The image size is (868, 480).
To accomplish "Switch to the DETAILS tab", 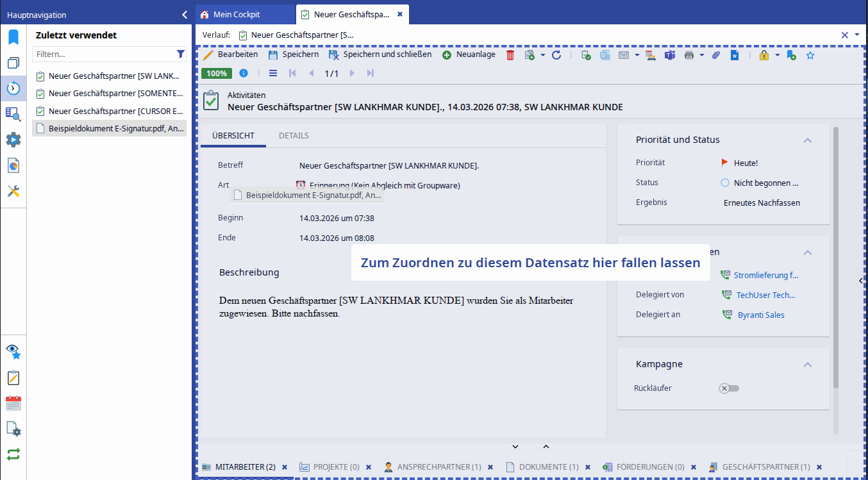I will click(294, 136).
